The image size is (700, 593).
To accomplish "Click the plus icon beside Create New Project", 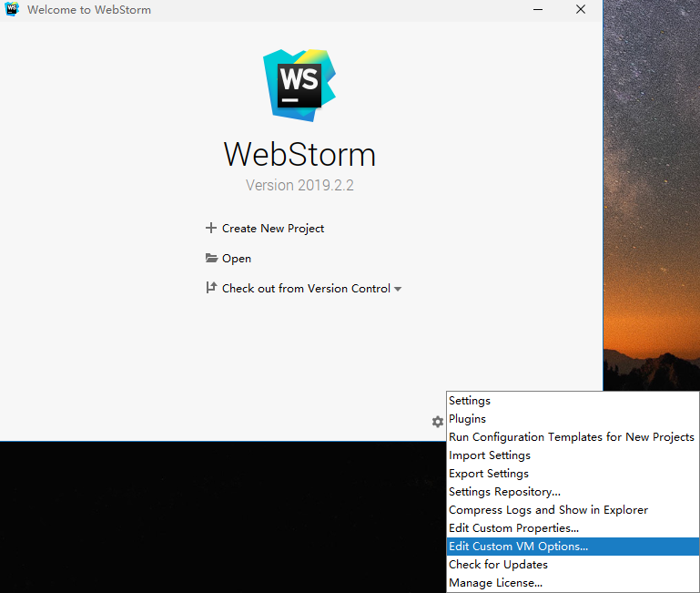I will point(210,228).
